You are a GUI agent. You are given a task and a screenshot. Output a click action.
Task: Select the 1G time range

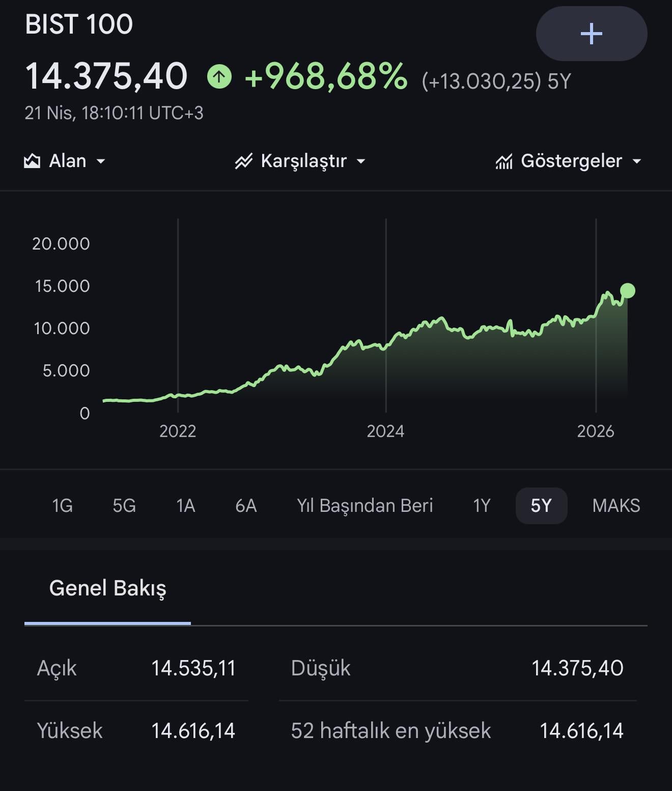pyautogui.click(x=62, y=506)
